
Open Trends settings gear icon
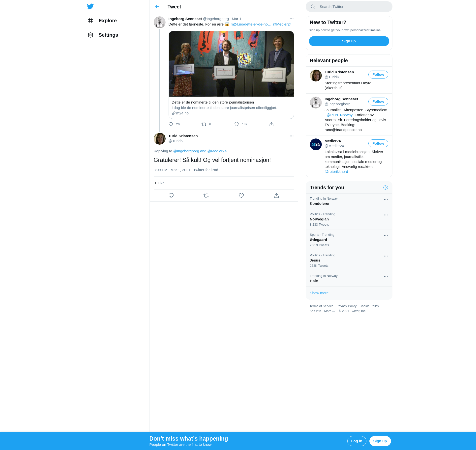[386, 187]
